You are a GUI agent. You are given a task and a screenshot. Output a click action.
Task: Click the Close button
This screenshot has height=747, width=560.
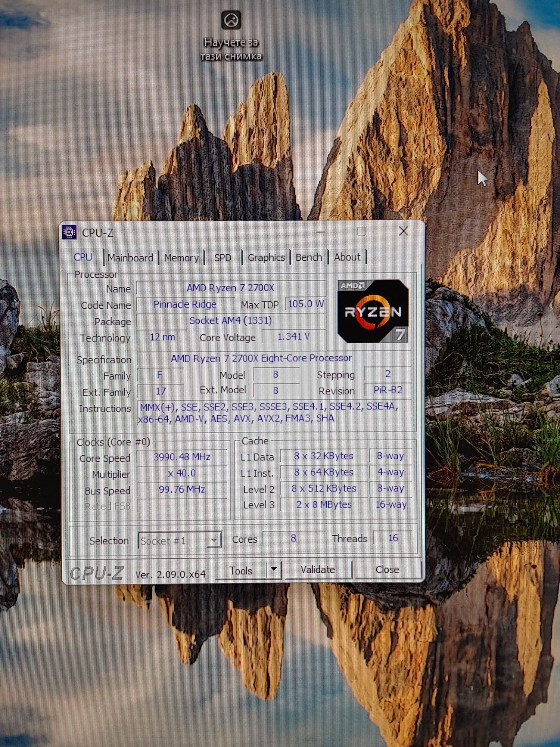(387, 570)
